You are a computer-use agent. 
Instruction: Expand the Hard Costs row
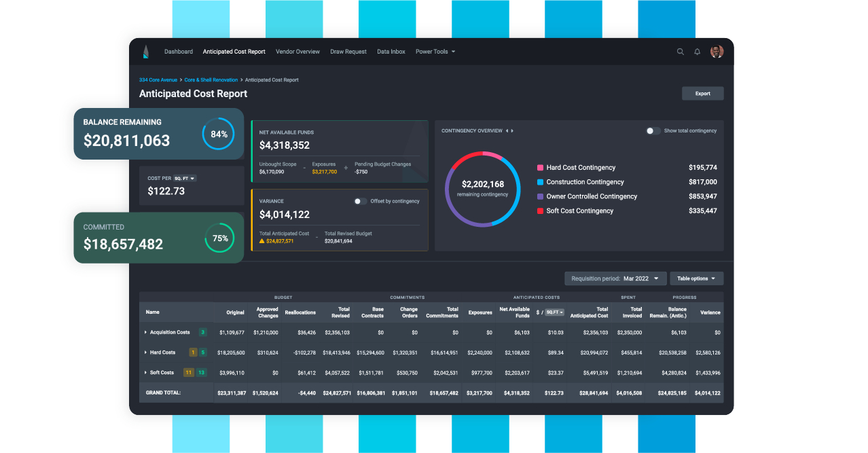[146, 352]
